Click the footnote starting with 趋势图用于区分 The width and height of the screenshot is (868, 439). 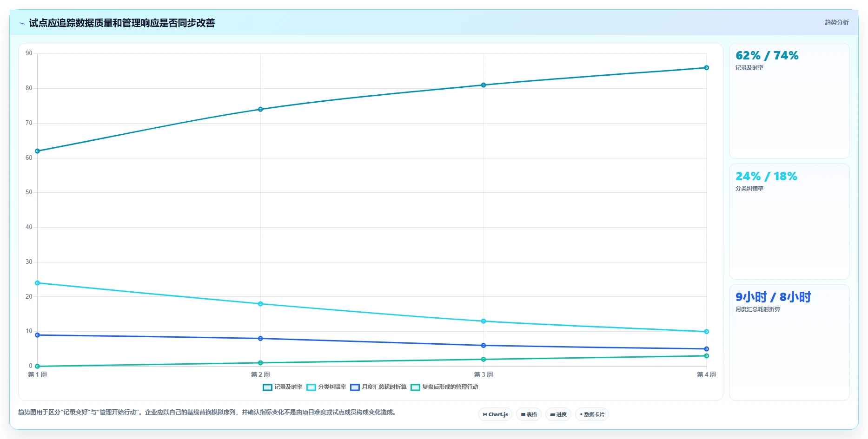click(208, 412)
